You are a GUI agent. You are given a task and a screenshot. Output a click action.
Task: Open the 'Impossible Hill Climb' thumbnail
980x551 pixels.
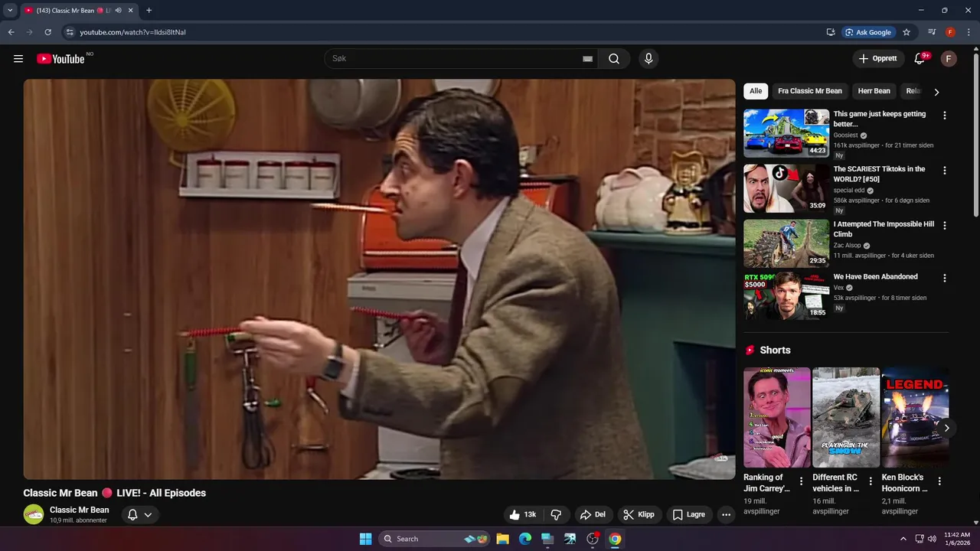click(786, 243)
